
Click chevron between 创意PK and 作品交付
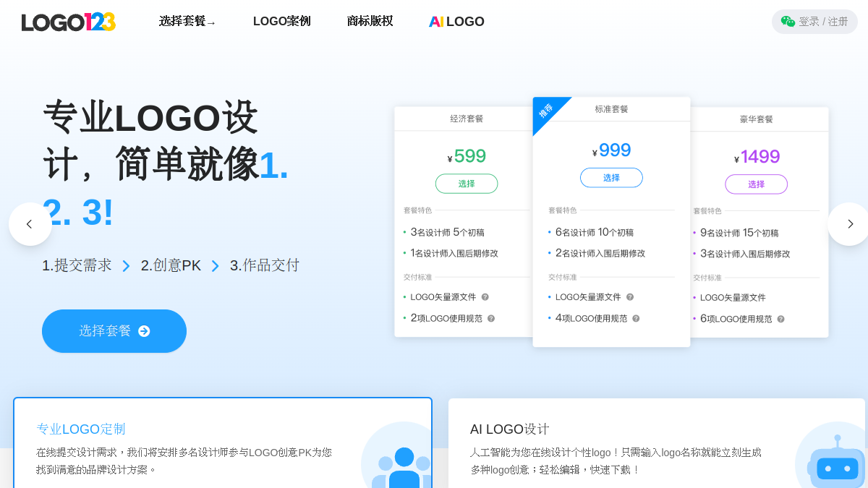[216, 266]
